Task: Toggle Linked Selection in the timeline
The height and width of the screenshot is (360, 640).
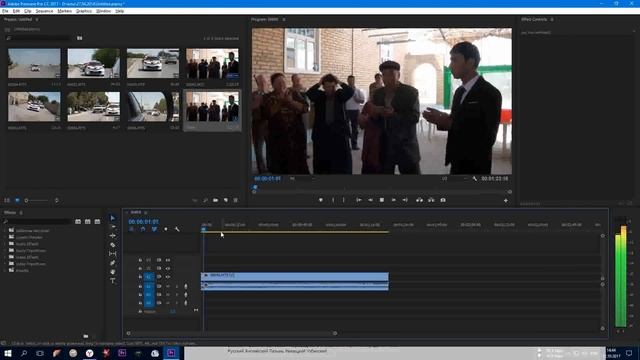Action: point(154,229)
